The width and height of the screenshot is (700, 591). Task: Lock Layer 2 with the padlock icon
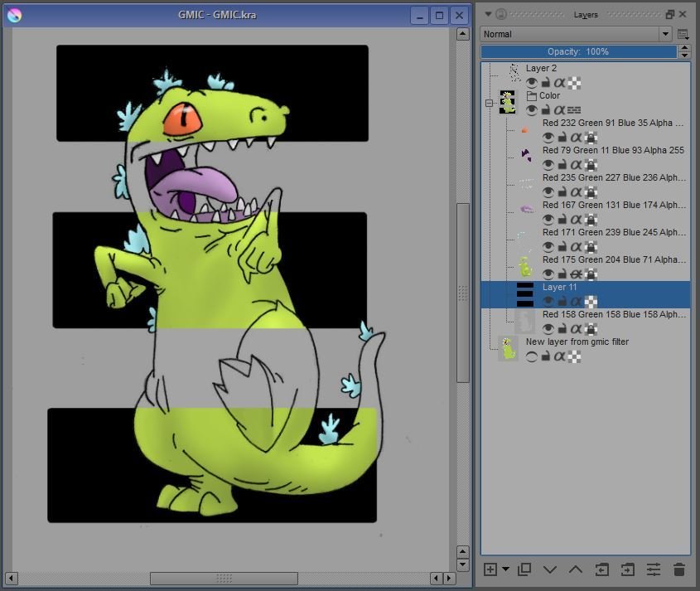[546, 83]
